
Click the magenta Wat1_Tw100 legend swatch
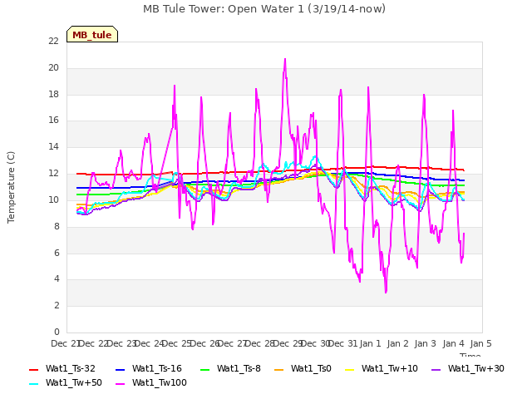[120, 384]
